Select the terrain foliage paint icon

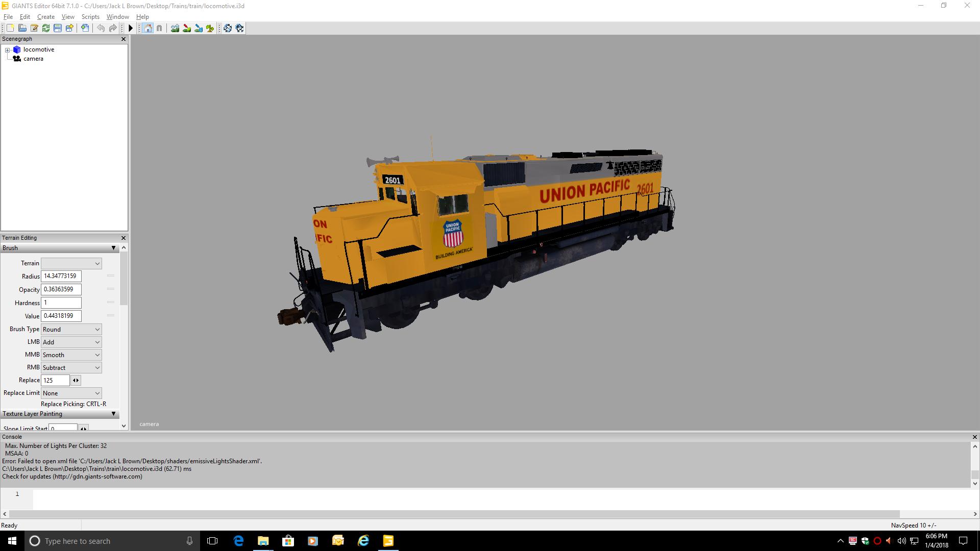coord(210,28)
